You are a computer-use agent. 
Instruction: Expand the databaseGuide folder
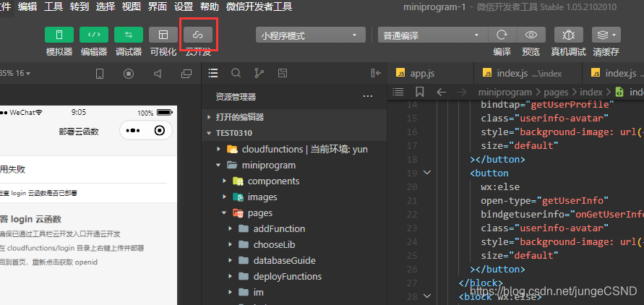[294, 260]
